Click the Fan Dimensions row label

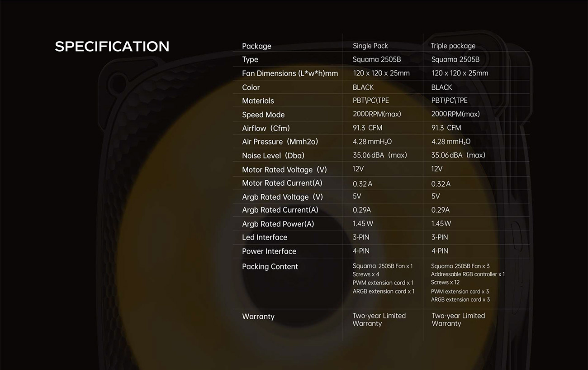tap(289, 73)
